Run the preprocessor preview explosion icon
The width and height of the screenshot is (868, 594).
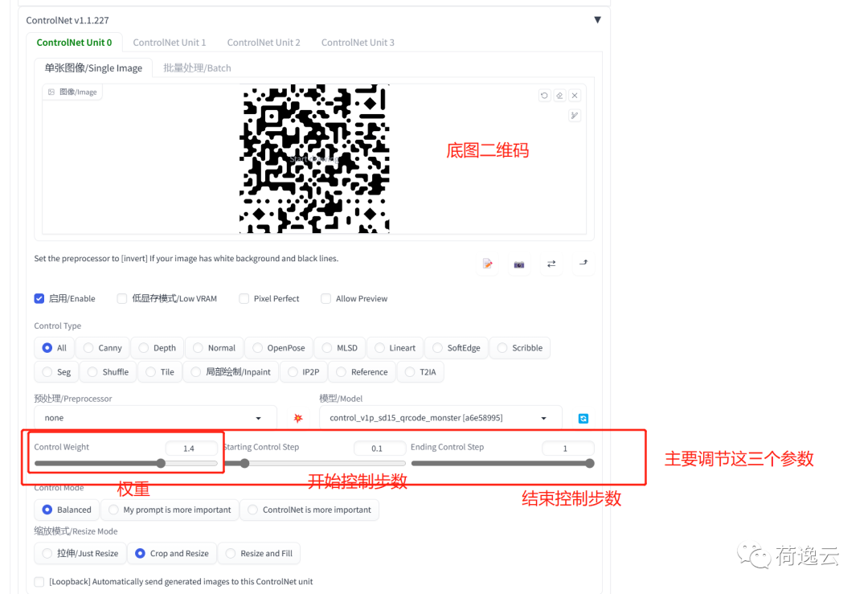[297, 418]
